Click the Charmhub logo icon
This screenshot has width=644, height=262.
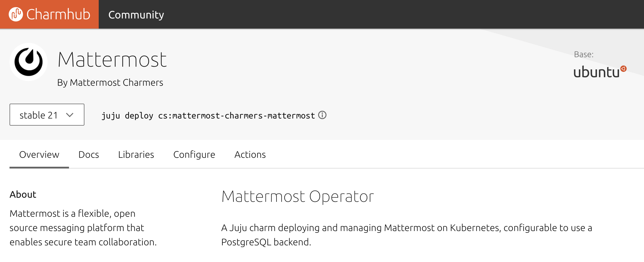[x=16, y=14]
